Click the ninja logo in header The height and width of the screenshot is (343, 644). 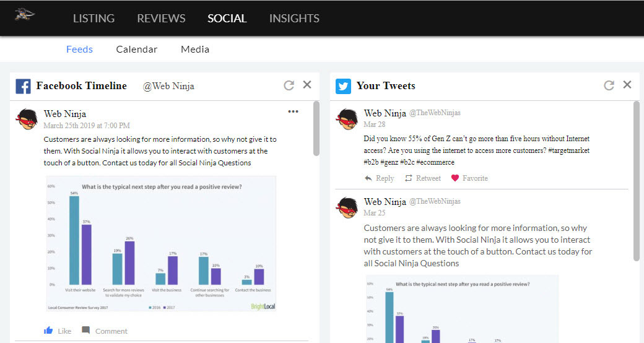click(25, 15)
